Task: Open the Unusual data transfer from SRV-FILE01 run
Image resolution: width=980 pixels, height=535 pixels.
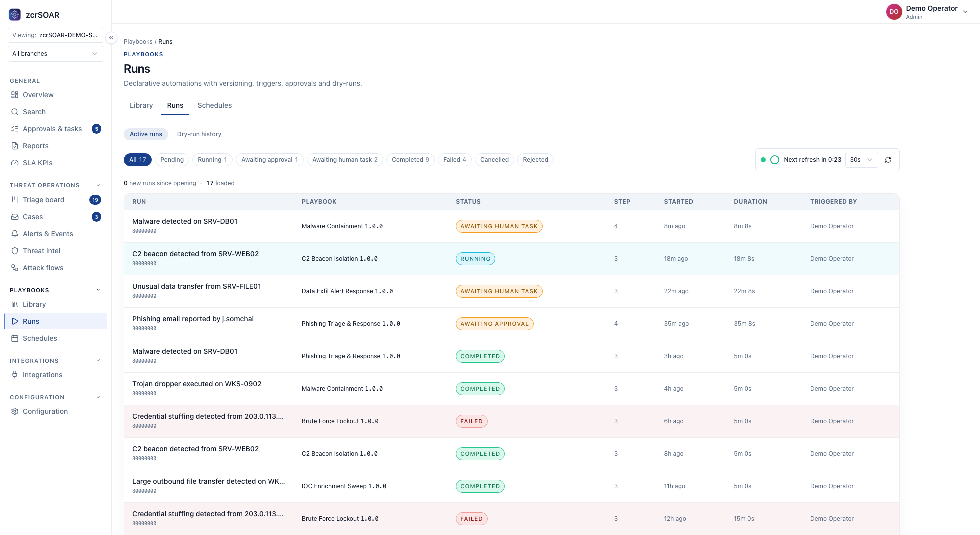Action: pyautogui.click(x=512, y=291)
